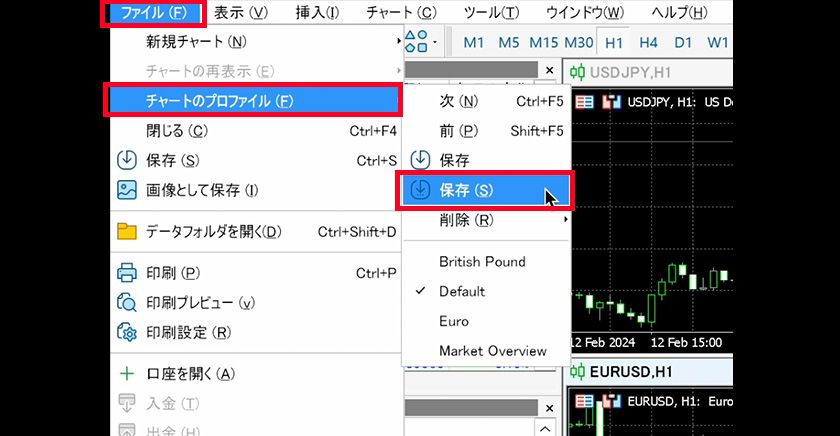Click the scroll-up arrow in lower panel

tap(545, 429)
